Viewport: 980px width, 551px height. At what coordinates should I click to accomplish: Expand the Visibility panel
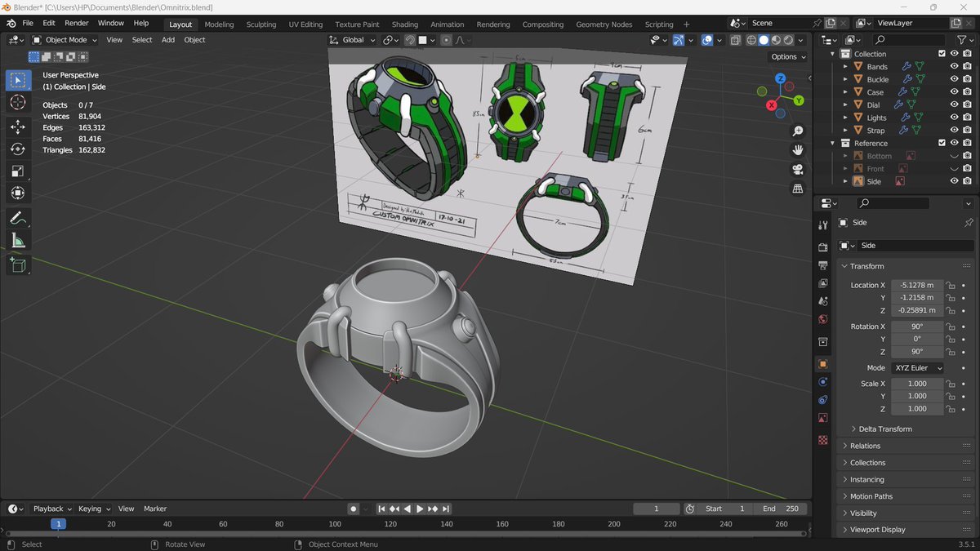[x=906, y=513]
